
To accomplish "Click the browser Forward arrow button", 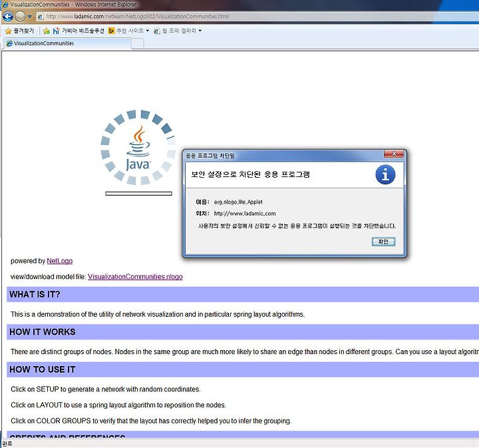I will click(x=20, y=16).
